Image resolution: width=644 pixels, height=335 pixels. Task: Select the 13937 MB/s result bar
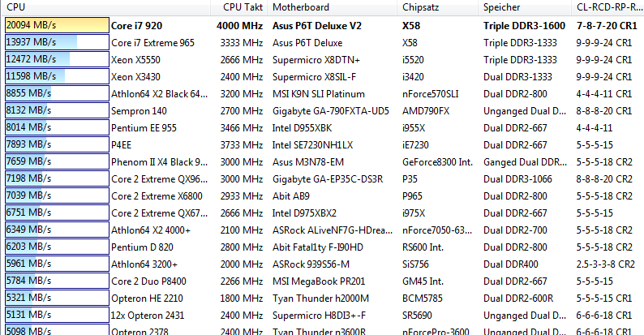57,42
